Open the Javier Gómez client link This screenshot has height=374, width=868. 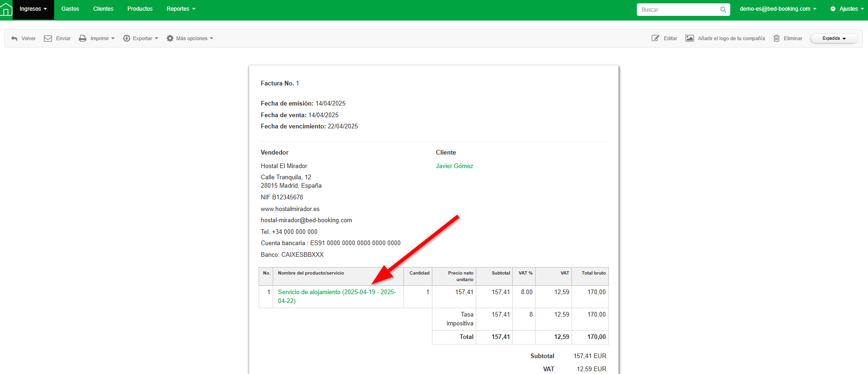click(x=454, y=166)
